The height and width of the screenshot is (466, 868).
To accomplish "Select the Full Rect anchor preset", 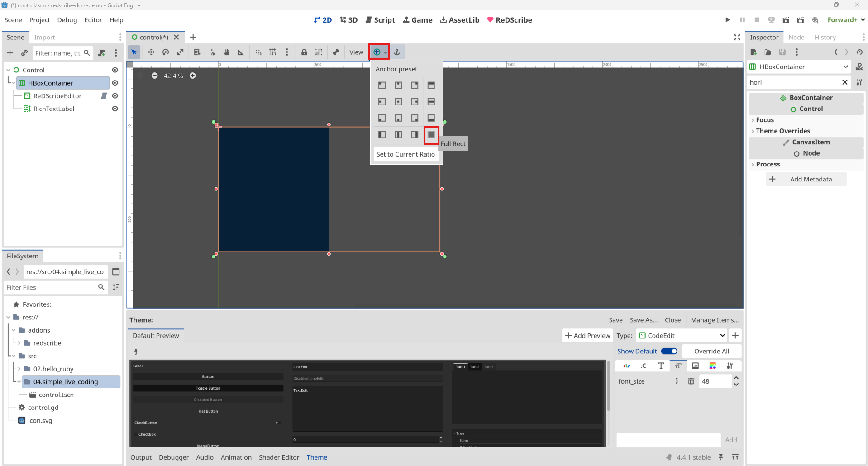I will (x=431, y=134).
